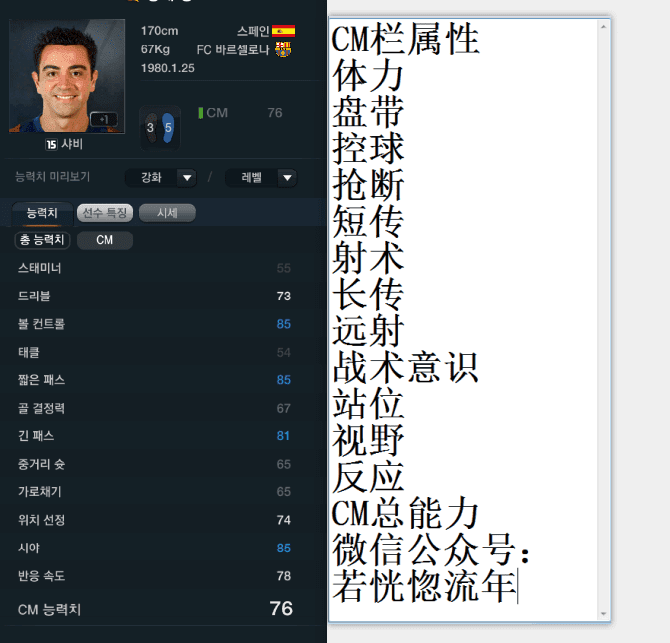The height and width of the screenshot is (643, 670).
Task: Click the Xavi player portrait
Action: click(x=67, y=76)
